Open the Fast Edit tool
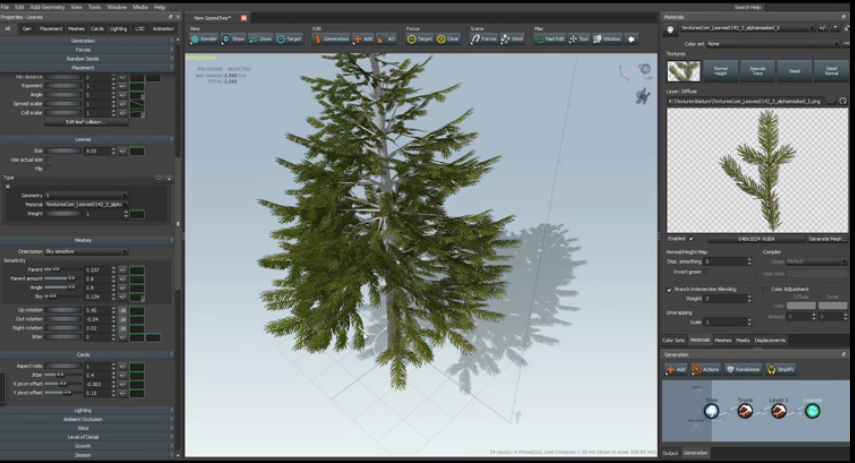Screen dimensions: 855x463 click(548, 38)
